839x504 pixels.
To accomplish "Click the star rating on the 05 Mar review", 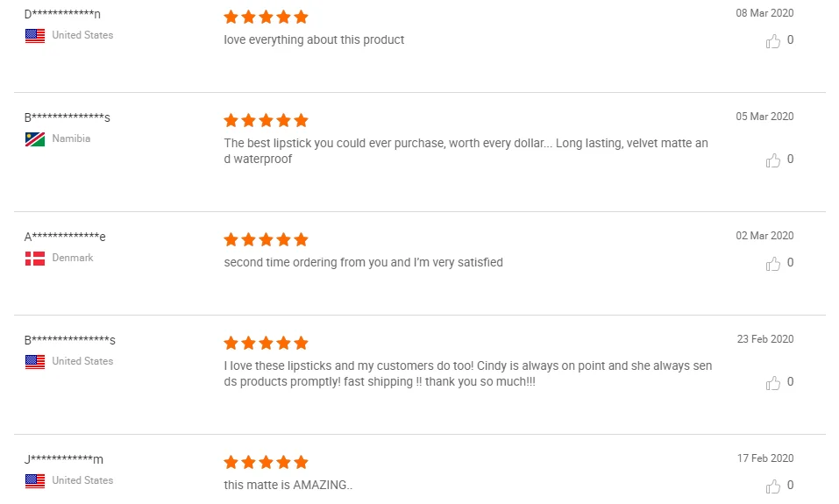I will [x=266, y=120].
